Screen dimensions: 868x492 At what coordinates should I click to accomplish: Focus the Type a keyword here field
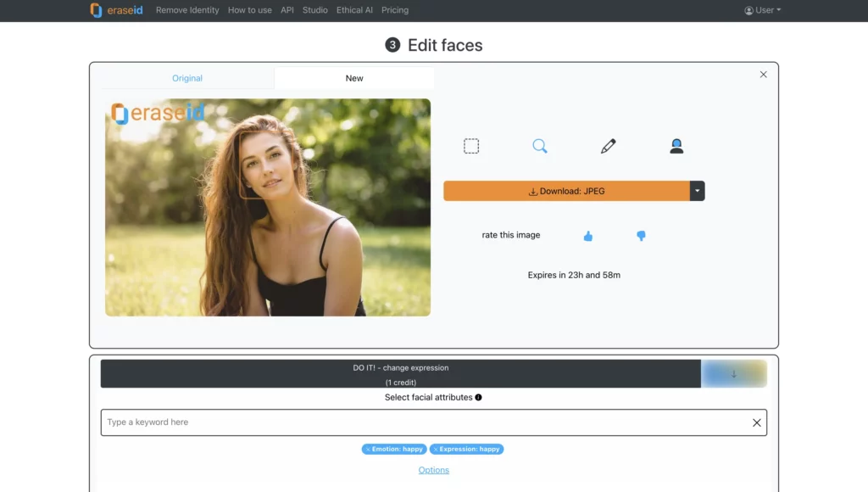tap(424, 422)
